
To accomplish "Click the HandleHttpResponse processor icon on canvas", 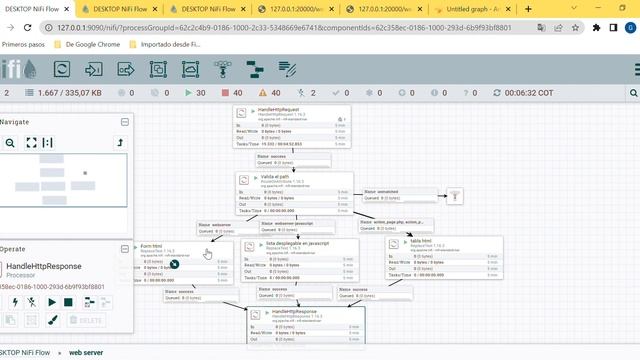I will click(x=256, y=315).
